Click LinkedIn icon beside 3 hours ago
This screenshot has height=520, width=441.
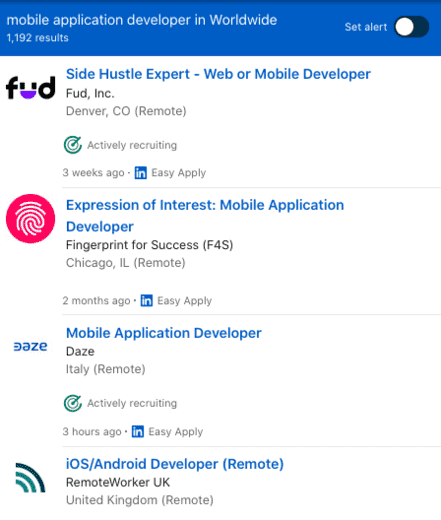(x=138, y=431)
